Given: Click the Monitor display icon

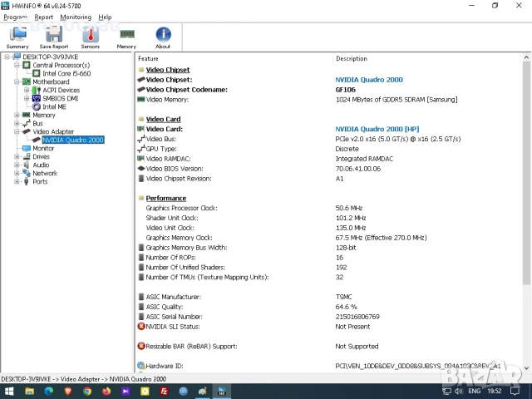Looking at the screenshot, I should [27, 148].
